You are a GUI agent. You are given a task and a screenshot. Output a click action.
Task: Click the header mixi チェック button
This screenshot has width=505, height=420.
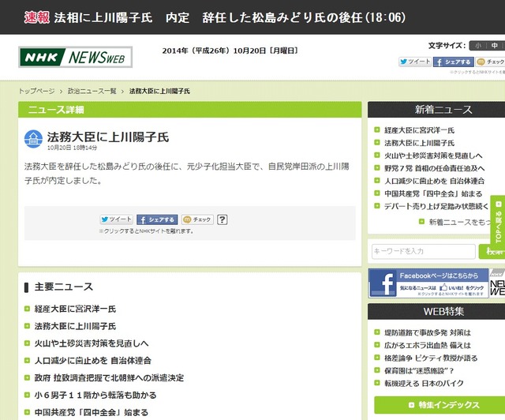click(x=490, y=62)
